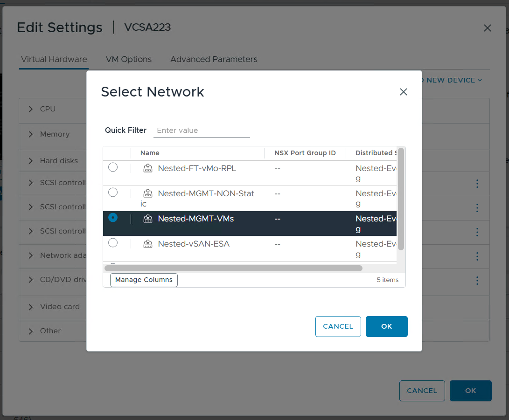
Task: Click the Nested-MGMT-VMs port group icon
Action: [148, 219]
